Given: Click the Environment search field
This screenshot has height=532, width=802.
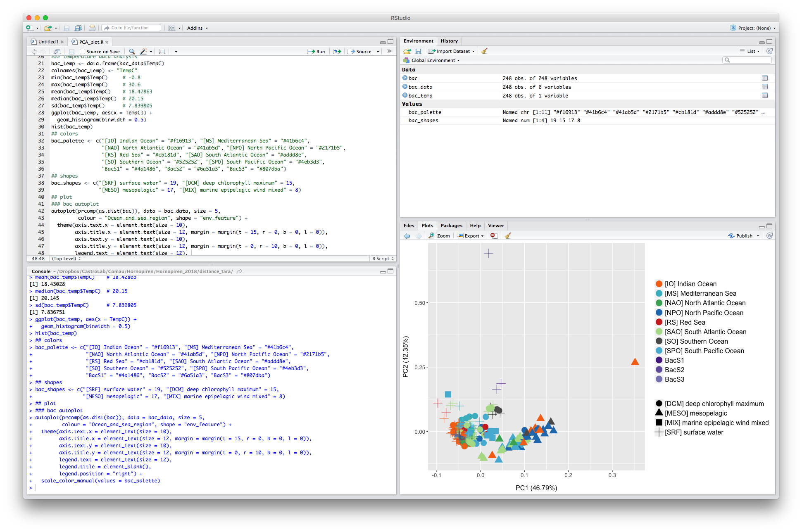Looking at the screenshot, I should coord(747,60).
